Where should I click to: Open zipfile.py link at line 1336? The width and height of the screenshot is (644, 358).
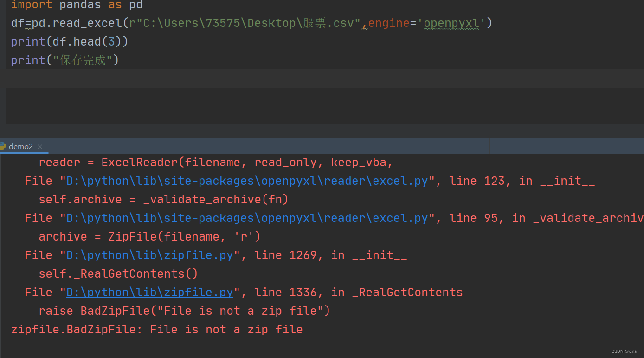pos(150,292)
